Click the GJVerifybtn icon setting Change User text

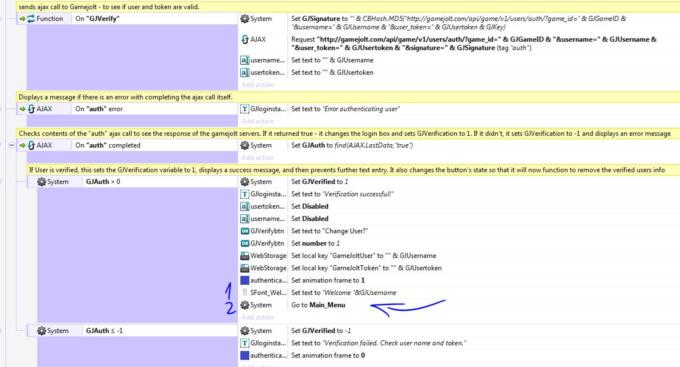tap(245, 231)
